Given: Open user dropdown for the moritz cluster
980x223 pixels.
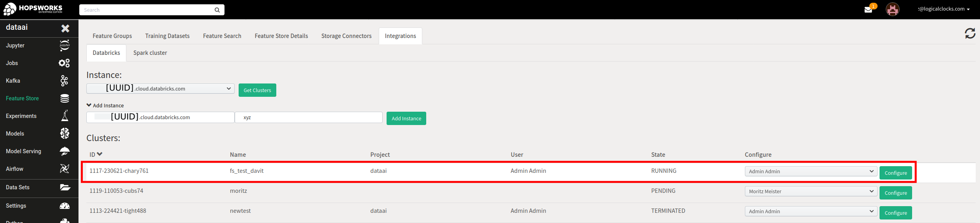Looking at the screenshot, I should pyautogui.click(x=810, y=191).
